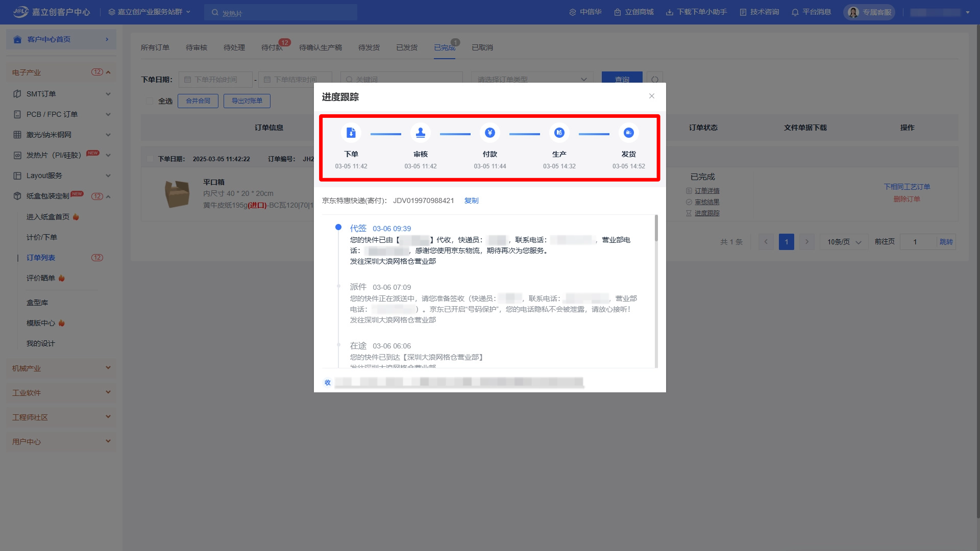This screenshot has width=980, height=551.
Task: Switch to the 待付款 tab
Action: (x=272, y=47)
